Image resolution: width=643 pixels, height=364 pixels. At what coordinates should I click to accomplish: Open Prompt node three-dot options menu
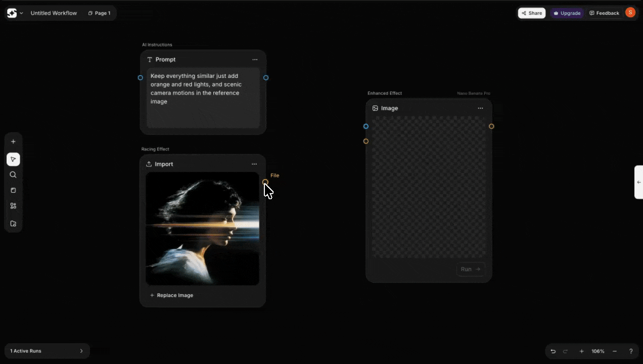click(x=255, y=60)
